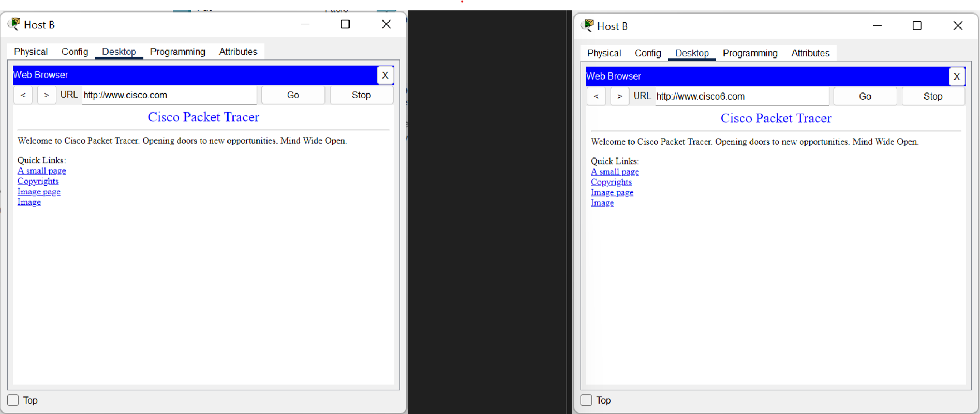
Task: Open Attributes tab in right Host B window
Action: (810, 53)
